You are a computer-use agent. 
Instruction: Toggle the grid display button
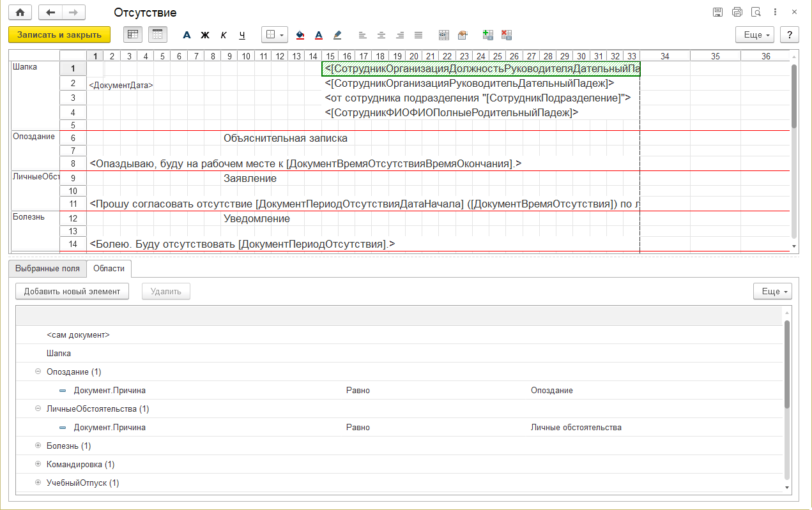(158, 34)
